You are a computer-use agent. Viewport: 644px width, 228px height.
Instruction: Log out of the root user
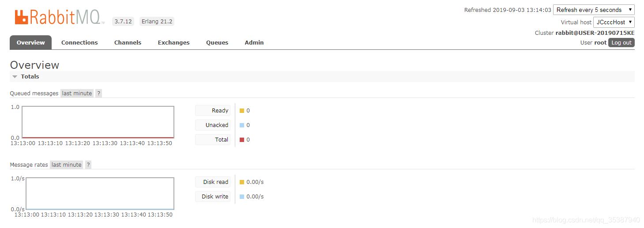click(x=621, y=43)
